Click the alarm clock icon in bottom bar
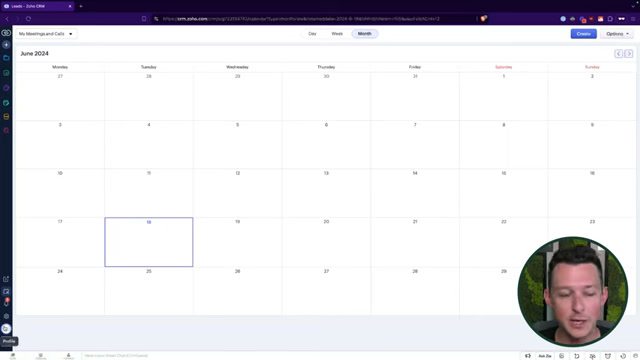Screen dimensions: 640x360 pyautogui.click(x=608, y=356)
